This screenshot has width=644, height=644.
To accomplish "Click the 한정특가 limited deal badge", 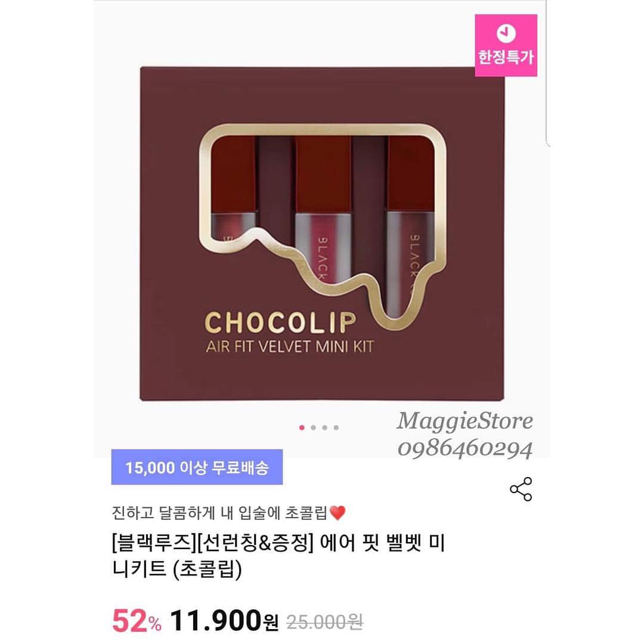I will [x=506, y=45].
